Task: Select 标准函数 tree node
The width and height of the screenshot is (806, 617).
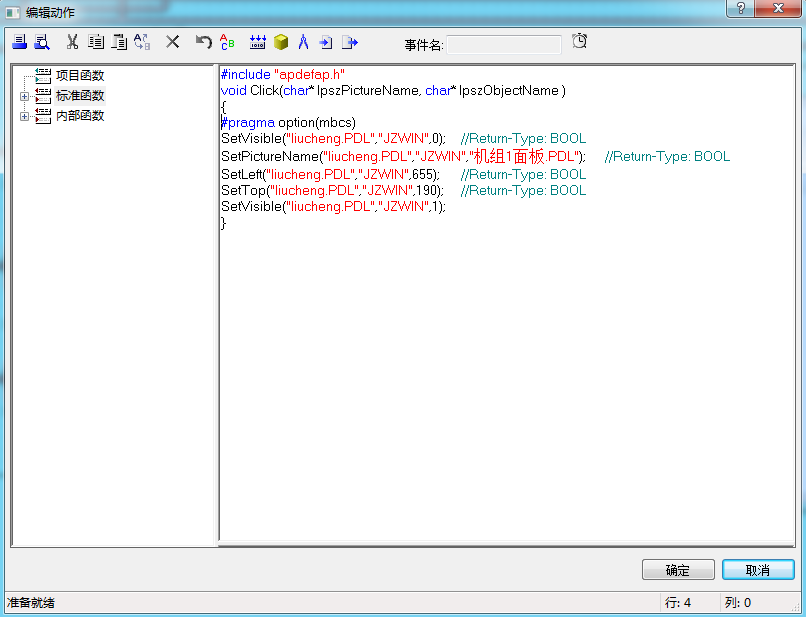Action: point(80,96)
